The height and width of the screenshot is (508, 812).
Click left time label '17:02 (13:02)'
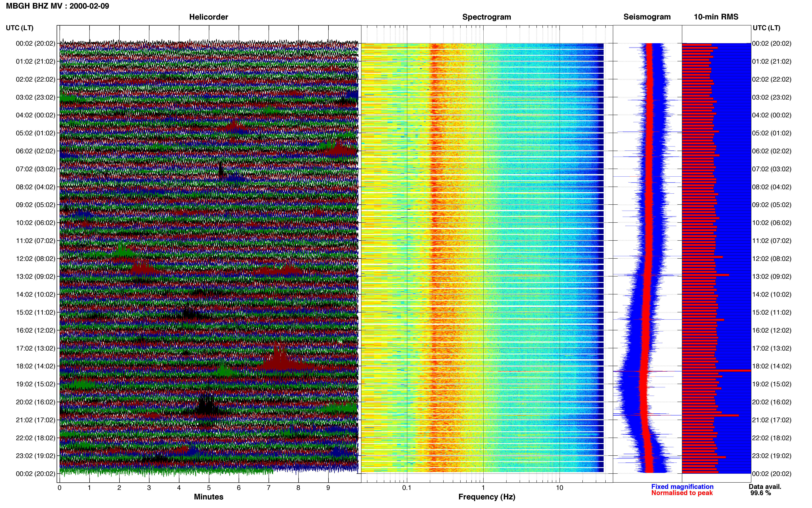click(36, 348)
